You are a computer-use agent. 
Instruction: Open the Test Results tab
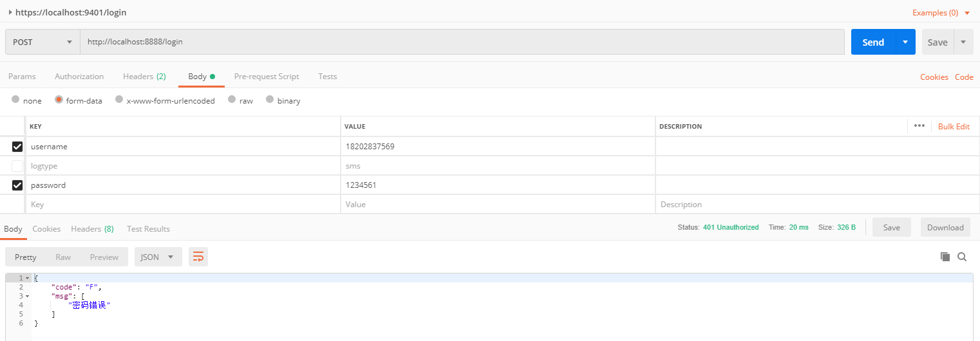click(x=148, y=228)
